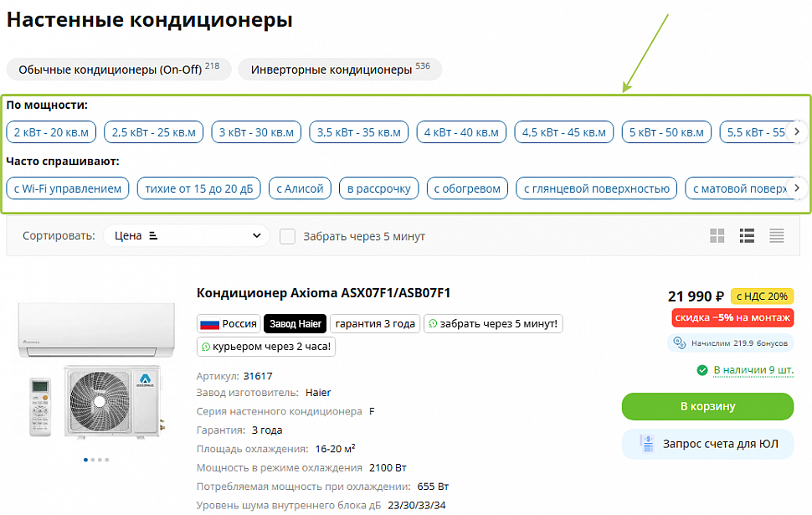
Task: Select first image carousel dot
Action: click(x=85, y=460)
